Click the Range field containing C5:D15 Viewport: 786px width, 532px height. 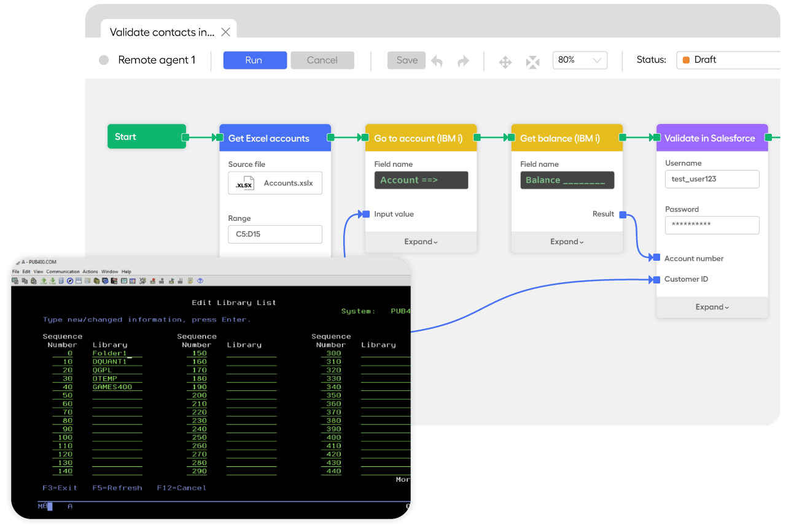(275, 234)
